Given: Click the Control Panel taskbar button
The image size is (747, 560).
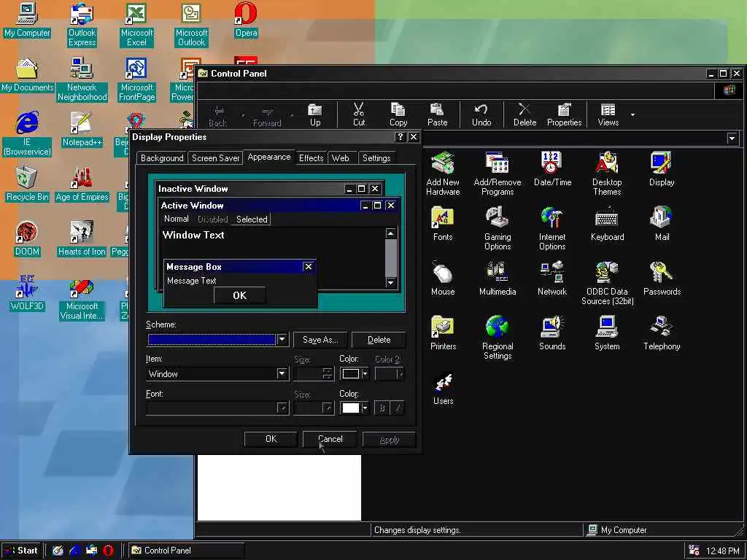Looking at the screenshot, I should 185,551.
